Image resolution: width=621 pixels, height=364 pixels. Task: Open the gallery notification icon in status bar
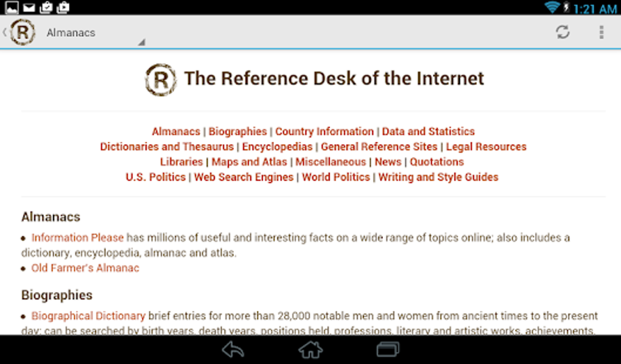[x=11, y=7]
